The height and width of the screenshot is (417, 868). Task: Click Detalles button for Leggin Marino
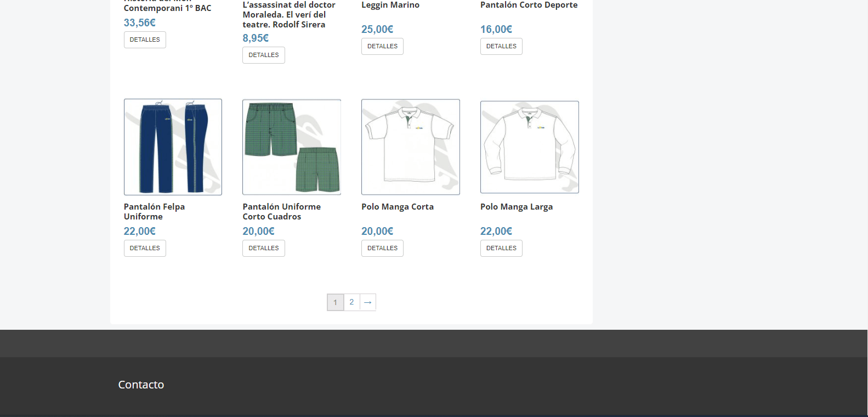(x=382, y=46)
